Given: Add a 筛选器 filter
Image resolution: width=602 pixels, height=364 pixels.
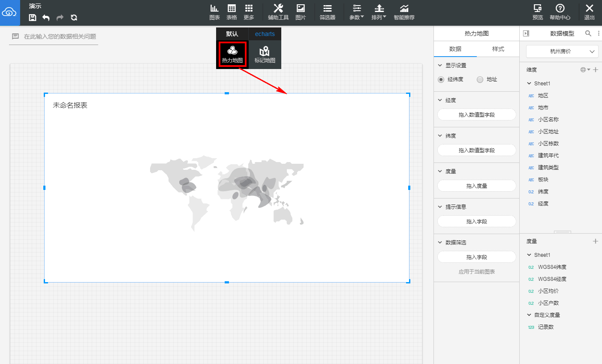Looking at the screenshot, I should point(327,12).
